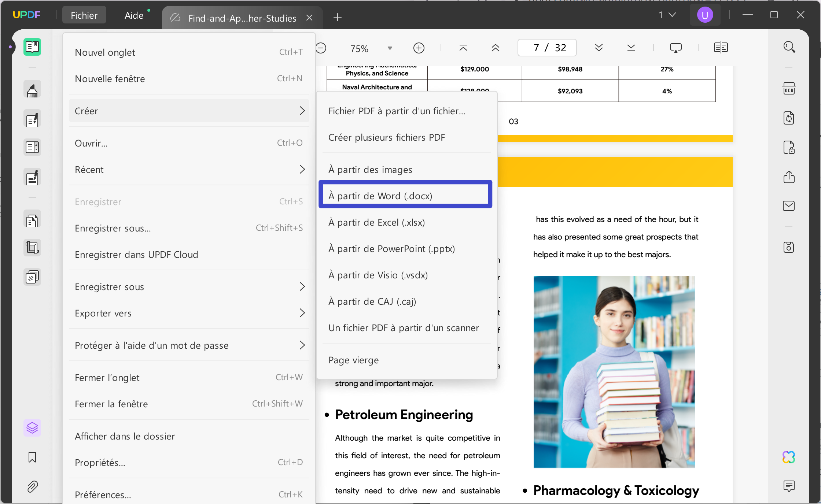Expand the Récent submenu
The image size is (821, 504).
tap(189, 169)
